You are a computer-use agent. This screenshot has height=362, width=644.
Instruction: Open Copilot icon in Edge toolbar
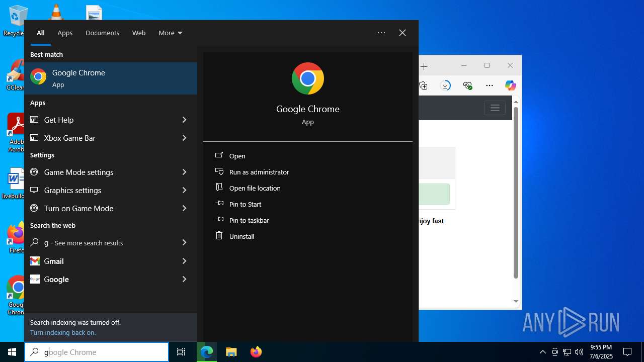point(511,85)
